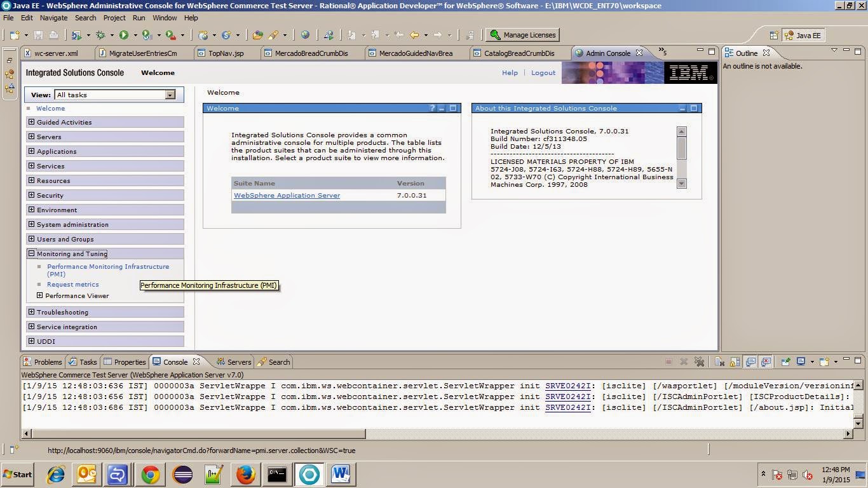Click the Debug bug toolbar icon
This screenshot has height=488, width=868.
click(x=100, y=35)
